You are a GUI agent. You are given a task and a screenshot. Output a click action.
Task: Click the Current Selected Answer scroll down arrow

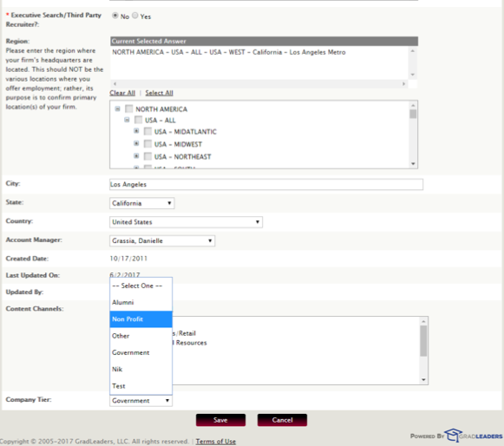(x=413, y=75)
